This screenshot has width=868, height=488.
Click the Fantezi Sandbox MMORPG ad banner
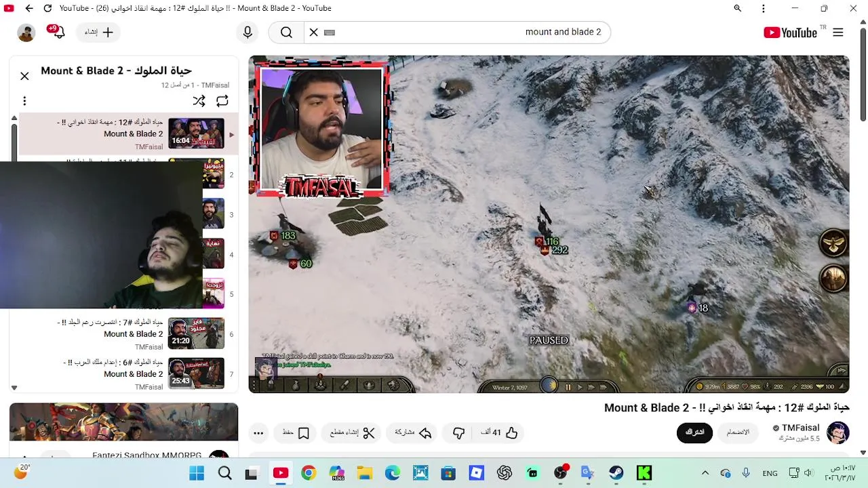coord(123,422)
